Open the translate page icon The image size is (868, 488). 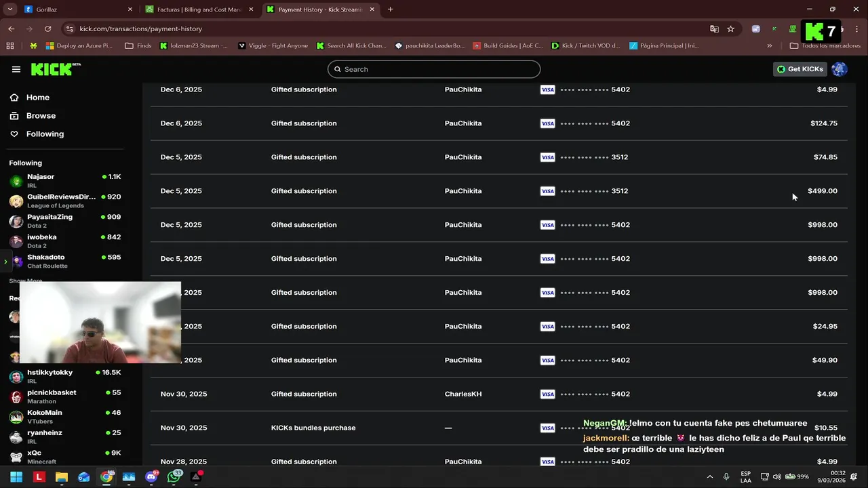(714, 28)
